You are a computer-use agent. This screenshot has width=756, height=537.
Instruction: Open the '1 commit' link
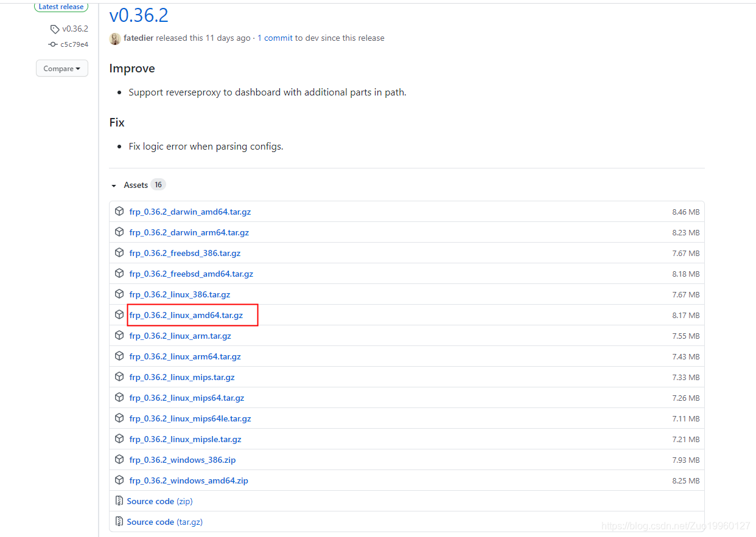tap(275, 38)
